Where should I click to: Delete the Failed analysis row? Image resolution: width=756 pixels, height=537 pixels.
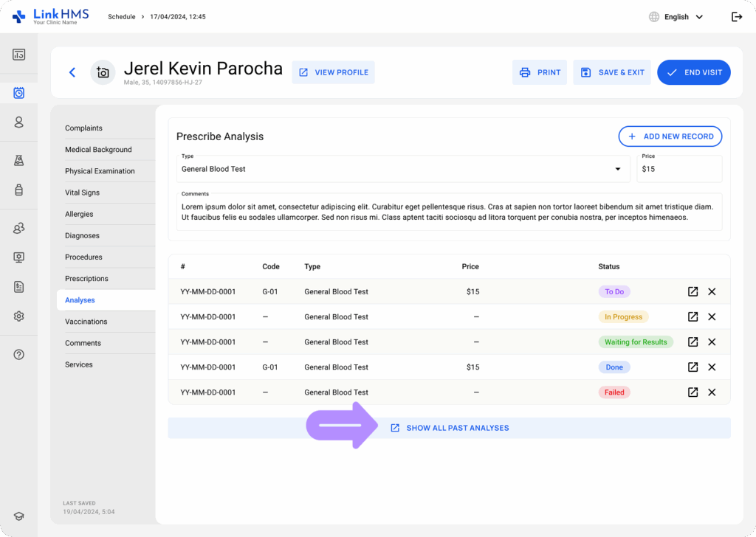coord(712,392)
